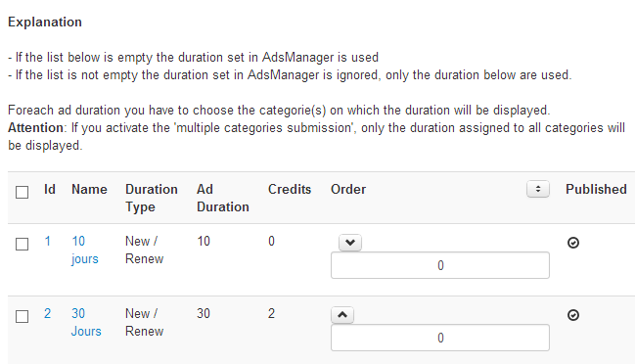Sort by the Order column header
This screenshot has width=636, height=364.
coord(348,189)
